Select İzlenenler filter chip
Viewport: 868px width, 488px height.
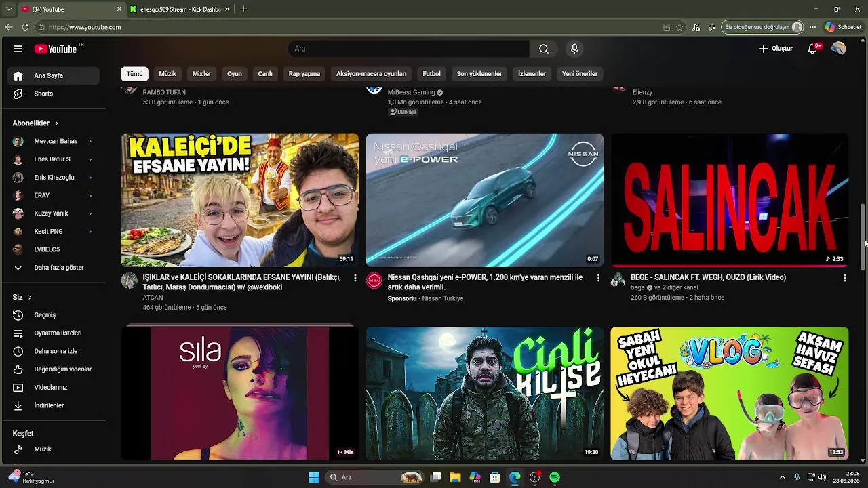pos(532,74)
